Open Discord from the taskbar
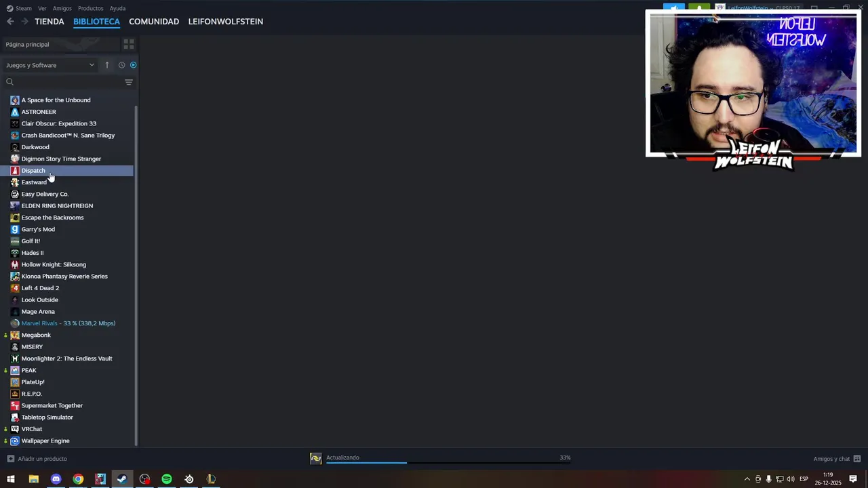The width and height of the screenshot is (868, 488). [56, 479]
